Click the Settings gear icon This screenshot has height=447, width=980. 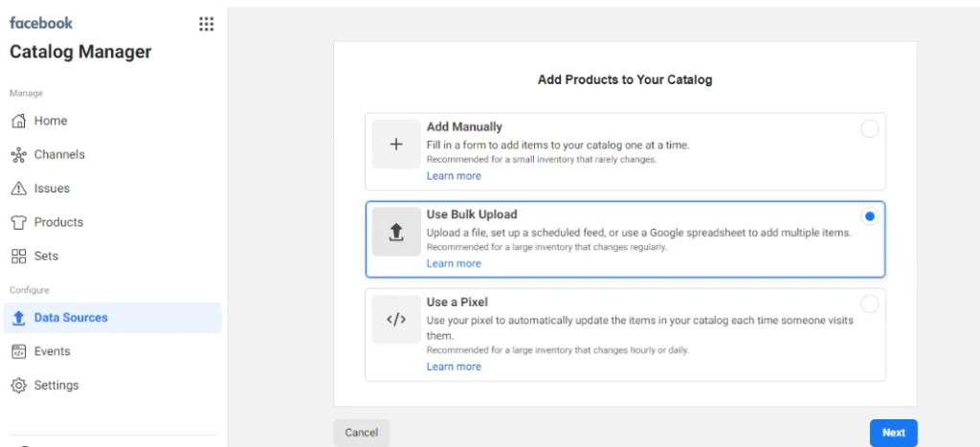pos(18,386)
